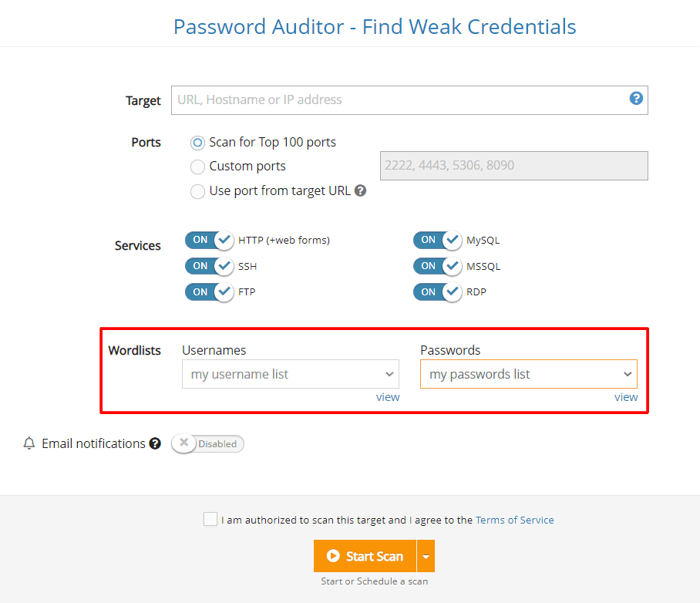
Task: Disable the HTTP (+web forms) service toggle
Action: pos(209,241)
